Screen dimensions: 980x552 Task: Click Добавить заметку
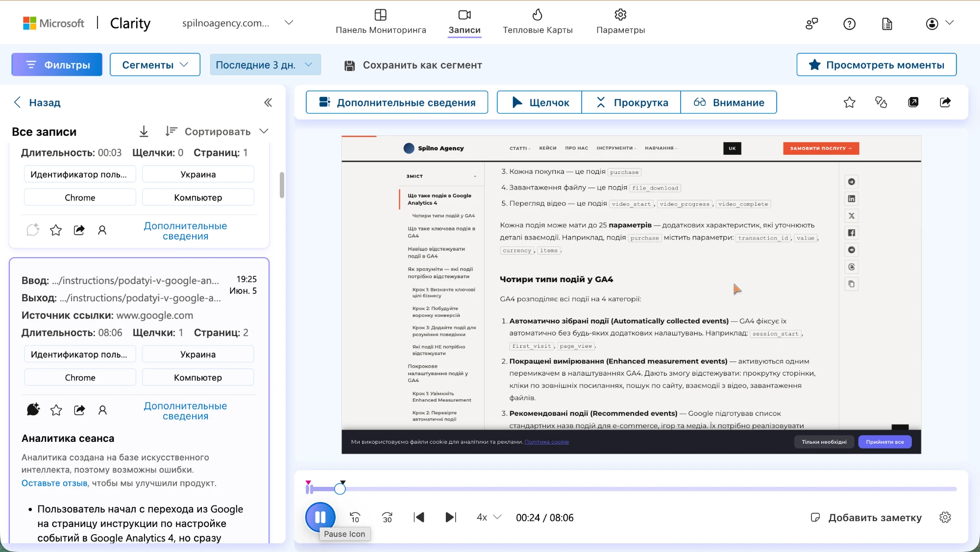(866, 517)
